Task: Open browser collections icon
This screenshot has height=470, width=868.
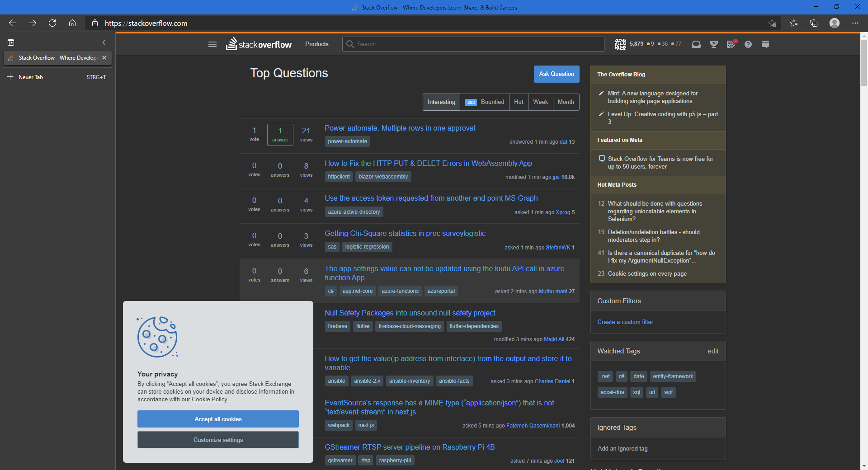Action: click(814, 23)
